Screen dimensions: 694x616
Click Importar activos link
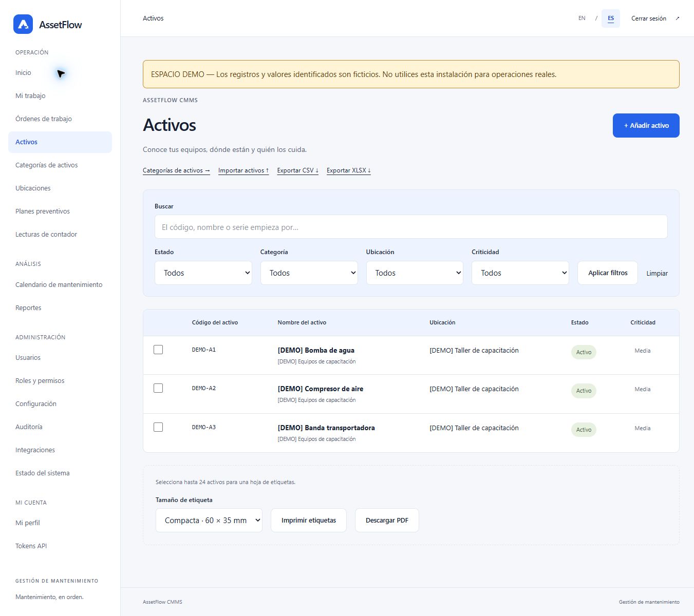pos(243,170)
